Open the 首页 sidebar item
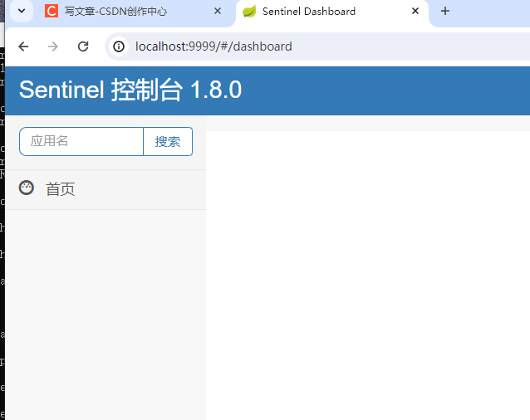The image size is (530, 420). pos(106,189)
